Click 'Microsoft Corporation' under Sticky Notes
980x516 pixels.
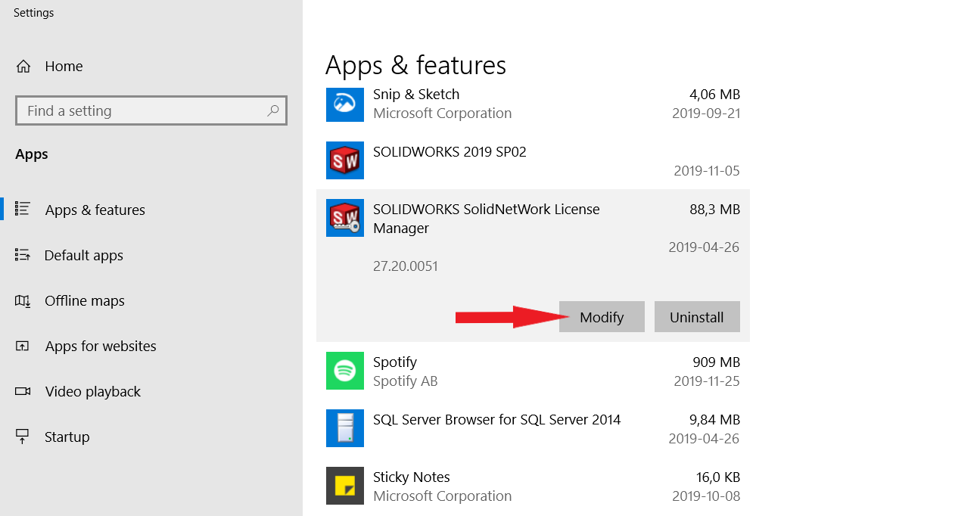point(442,496)
